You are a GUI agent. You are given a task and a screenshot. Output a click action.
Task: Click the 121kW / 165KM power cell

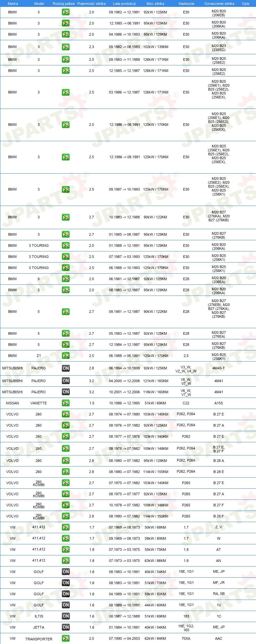[155, 381]
